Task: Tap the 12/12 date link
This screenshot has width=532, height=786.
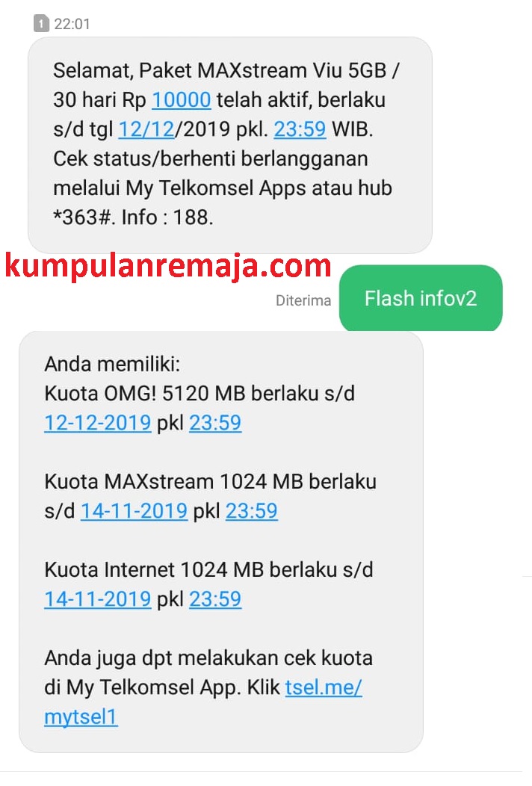Action: point(146,129)
